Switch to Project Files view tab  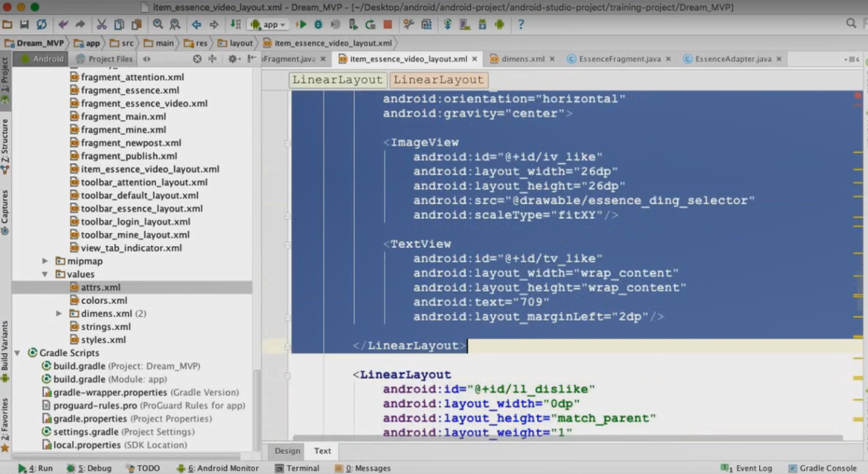tap(105, 59)
